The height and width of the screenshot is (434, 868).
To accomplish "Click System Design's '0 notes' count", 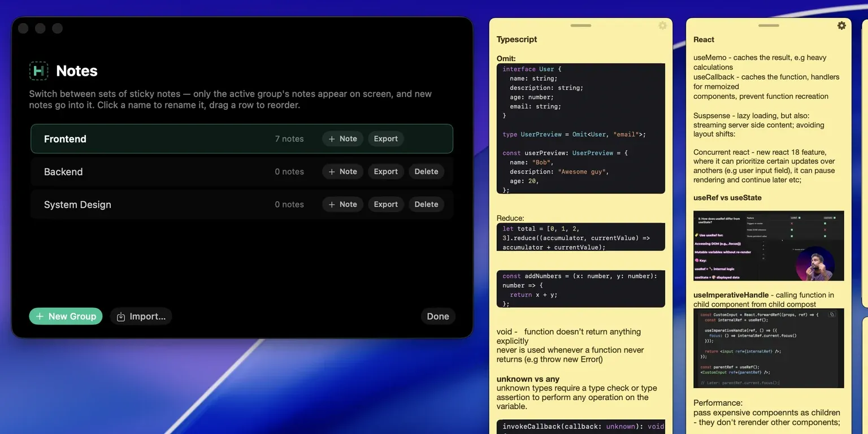I will pyautogui.click(x=289, y=205).
